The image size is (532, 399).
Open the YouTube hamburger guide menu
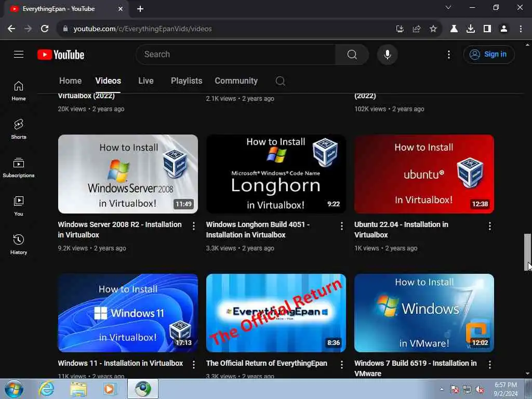[19, 54]
